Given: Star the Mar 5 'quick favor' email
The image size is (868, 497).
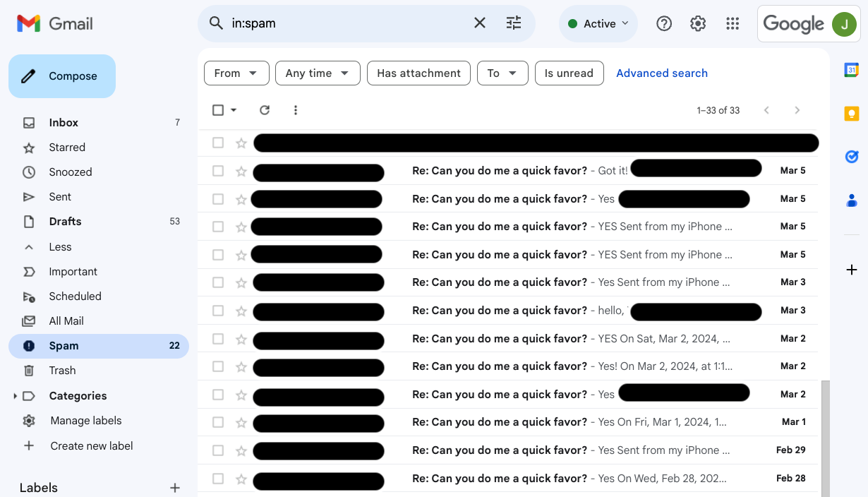Looking at the screenshot, I should (x=241, y=170).
